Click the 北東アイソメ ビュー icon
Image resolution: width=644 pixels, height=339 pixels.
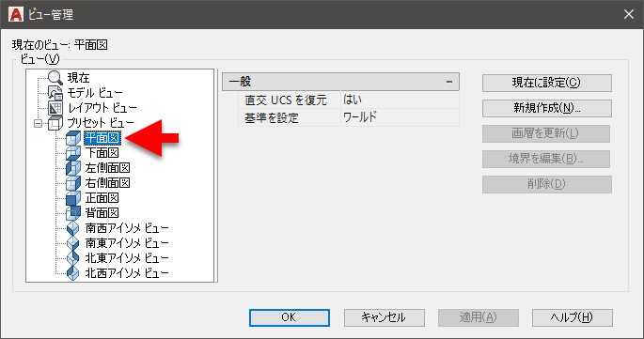[x=72, y=258]
